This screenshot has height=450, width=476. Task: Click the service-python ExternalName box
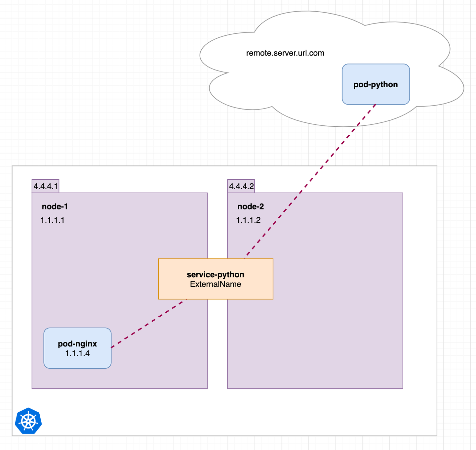[x=216, y=279]
